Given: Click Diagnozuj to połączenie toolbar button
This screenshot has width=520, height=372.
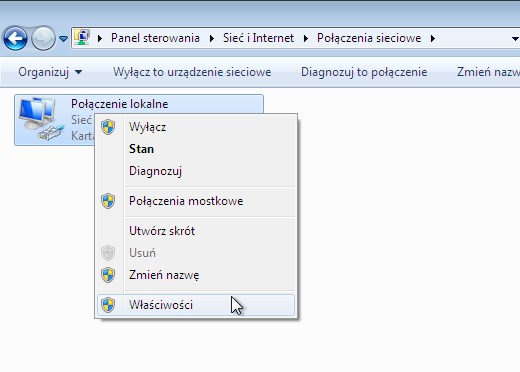Looking at the screenshot, I should tap(364, 72).
